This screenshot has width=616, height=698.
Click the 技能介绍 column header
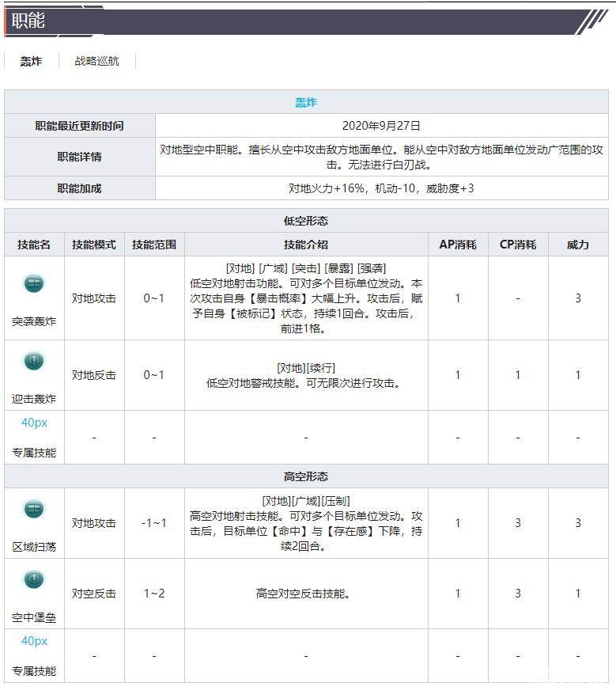point(306,245)
